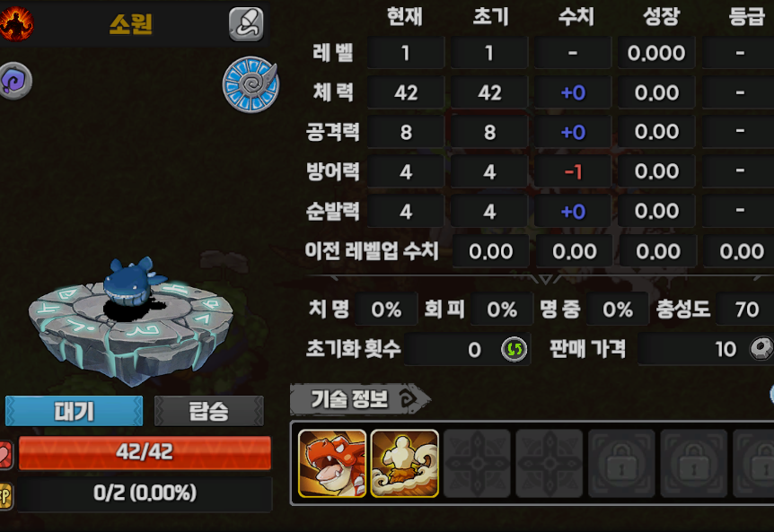Tap the first locked skill slot
This screenshot has height=532, width=774.
point(621,463)
